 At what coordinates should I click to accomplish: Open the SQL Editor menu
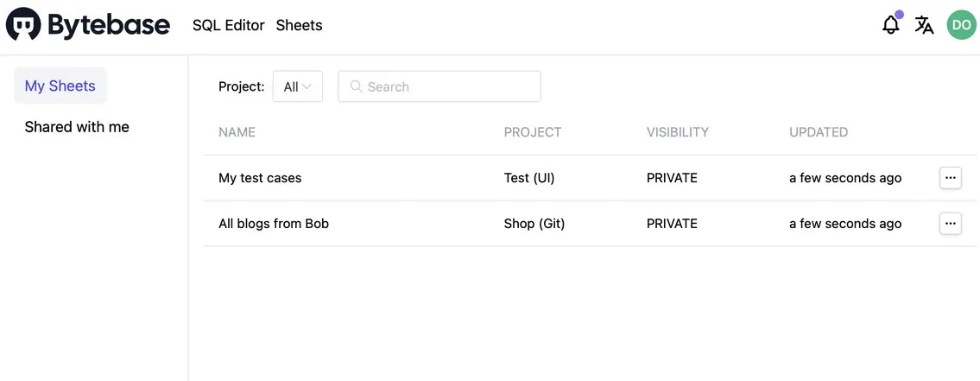(x=228, y=25)
